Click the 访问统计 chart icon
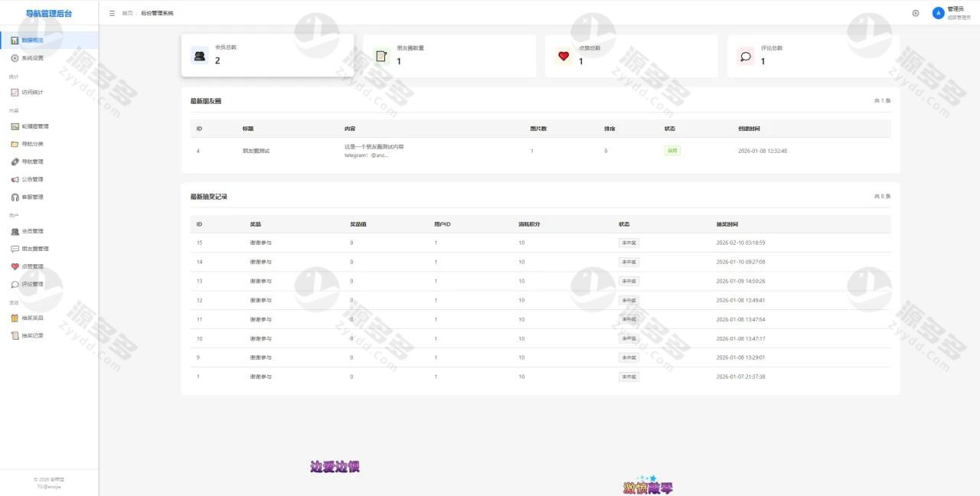This screenshot has width=980, height=496. 15,93
